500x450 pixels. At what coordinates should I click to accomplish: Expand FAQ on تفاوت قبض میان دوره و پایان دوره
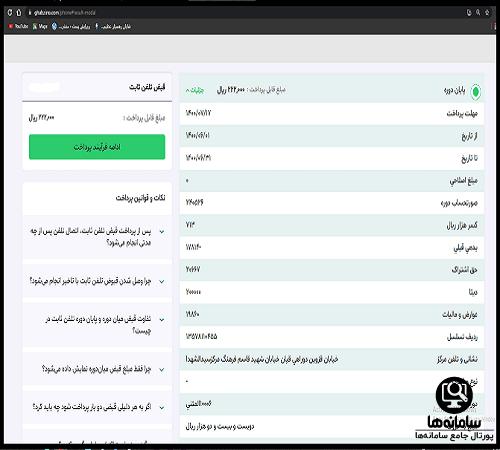coord(97,325)
